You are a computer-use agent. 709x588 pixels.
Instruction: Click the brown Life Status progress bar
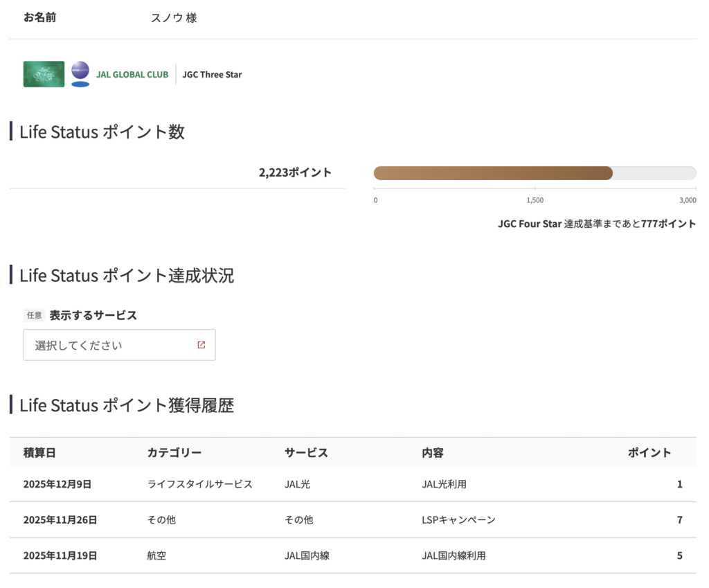pyautogui.click(x=493, y=173)
